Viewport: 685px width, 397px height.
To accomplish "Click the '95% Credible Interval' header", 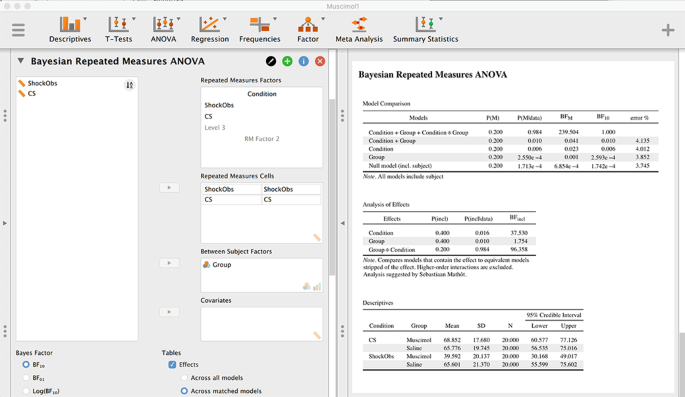I will click(554, 315).
